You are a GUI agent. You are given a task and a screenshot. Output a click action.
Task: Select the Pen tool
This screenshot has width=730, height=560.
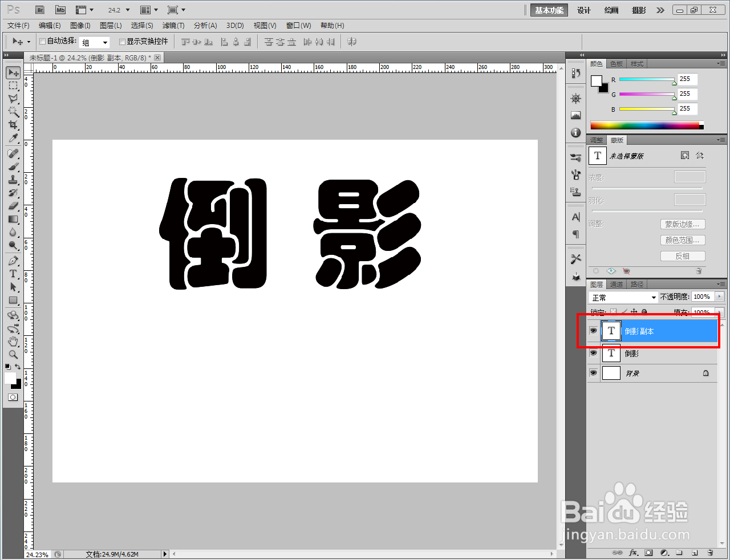pyautogui.click(x=13, y=261)
